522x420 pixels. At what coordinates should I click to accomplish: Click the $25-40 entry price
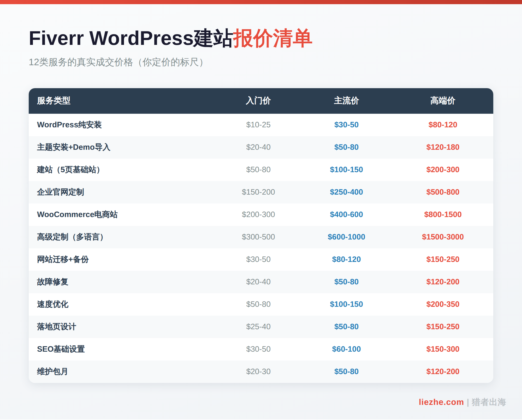click(258, 327)
